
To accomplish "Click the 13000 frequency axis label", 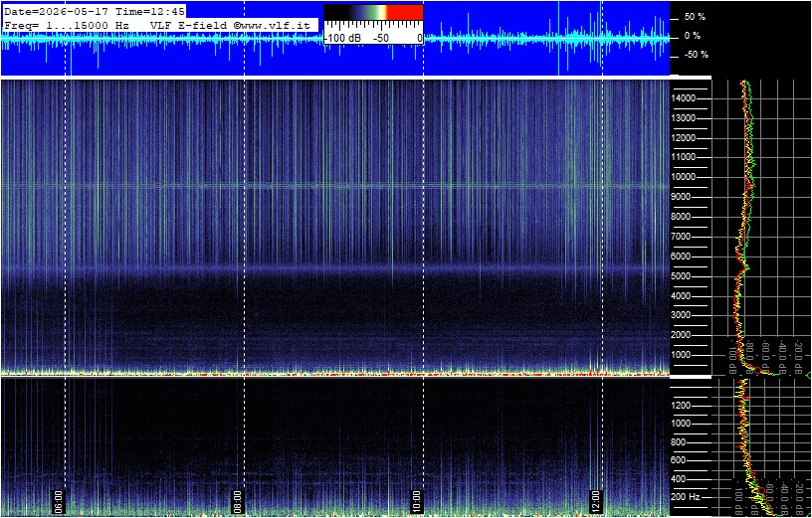I will pyautogui.click(x=684, y=118).
